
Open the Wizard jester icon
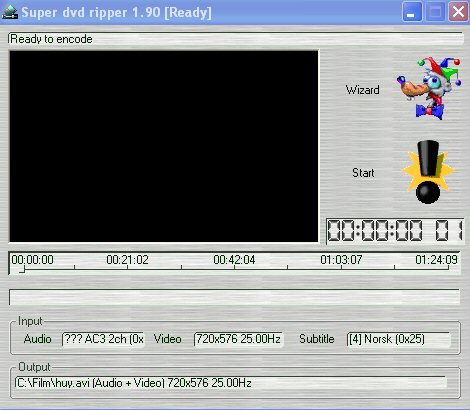[x=429, y=89]
